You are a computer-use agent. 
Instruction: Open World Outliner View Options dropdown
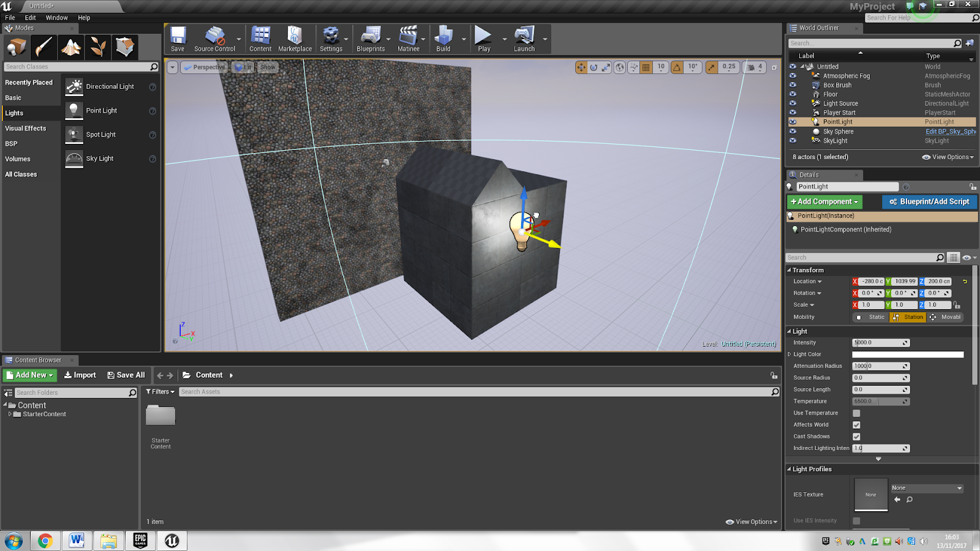pyautogui.click(x=948, y=157)
